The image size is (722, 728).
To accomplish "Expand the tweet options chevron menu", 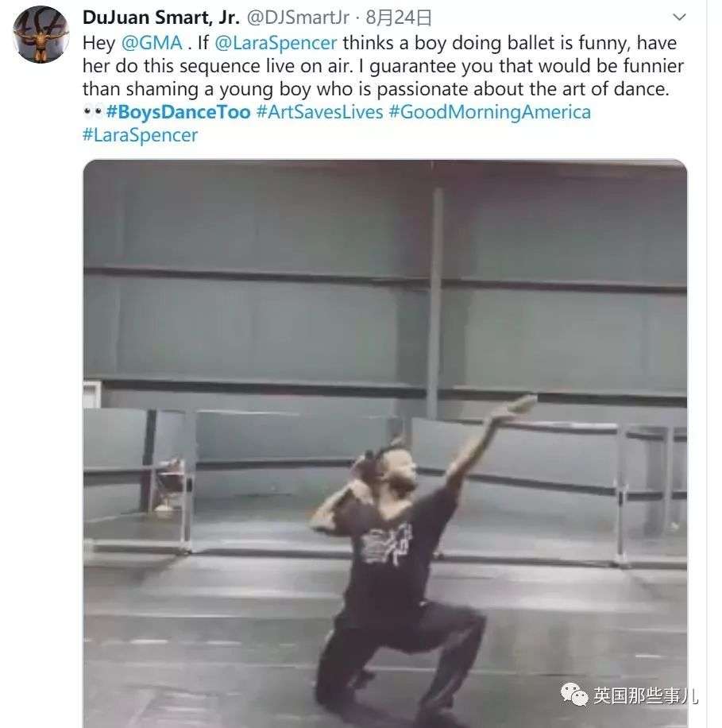I will 678,17.
